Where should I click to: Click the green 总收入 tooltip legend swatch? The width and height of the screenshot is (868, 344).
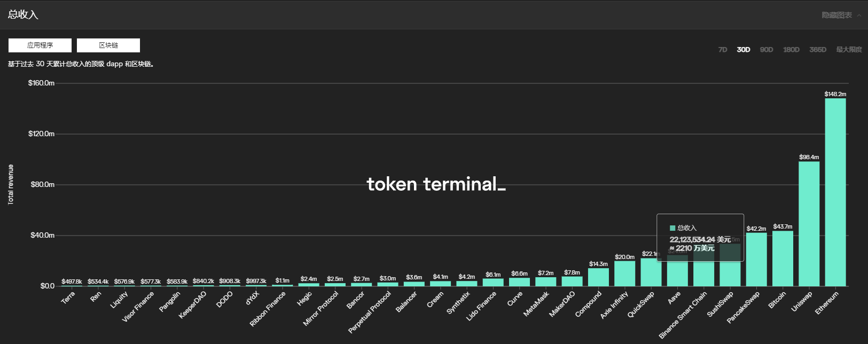(672, 228)
